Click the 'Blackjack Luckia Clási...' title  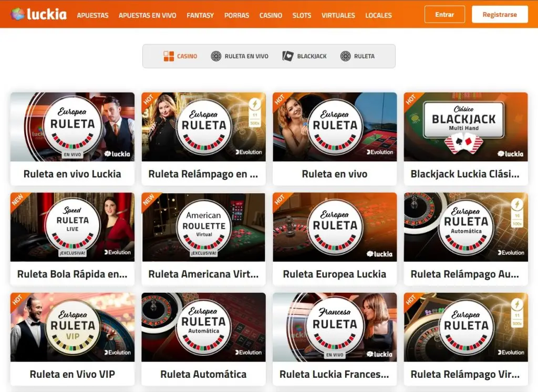tap(465, 174)
